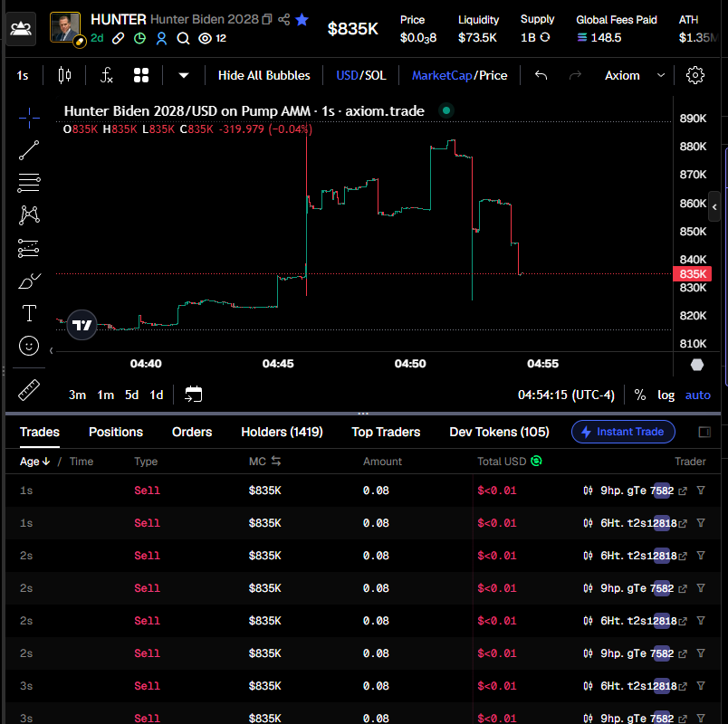The width and height of the screenshot is (728, 724).
Task: Swap the MC column display arrows
Action: 276,461
